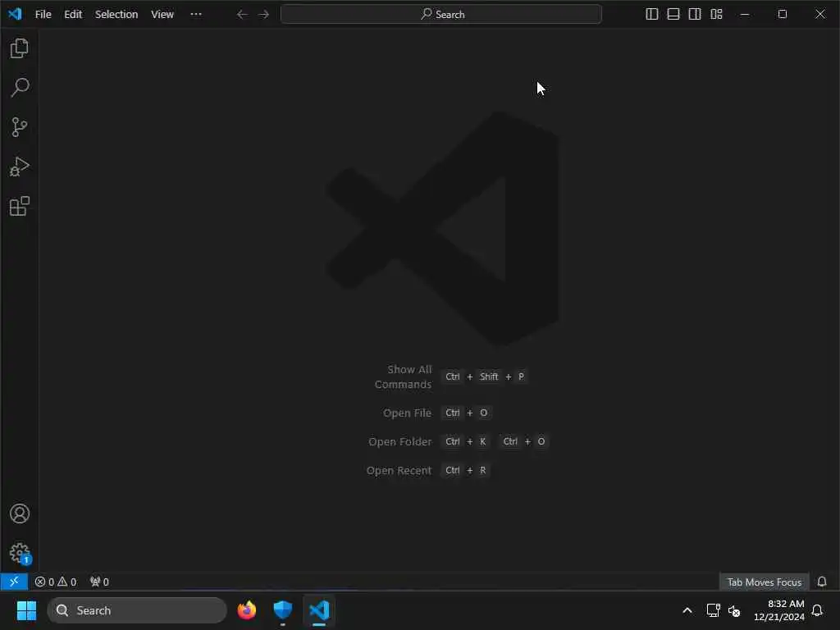Open the File menu
The width and height of the screenshot is (840, 630).
pos(43,15)
